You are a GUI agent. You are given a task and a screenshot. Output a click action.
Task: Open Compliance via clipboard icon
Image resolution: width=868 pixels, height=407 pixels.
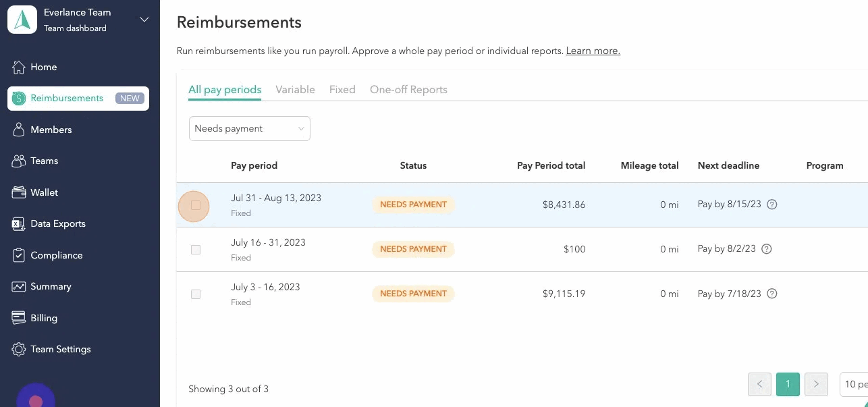[19, 255]
